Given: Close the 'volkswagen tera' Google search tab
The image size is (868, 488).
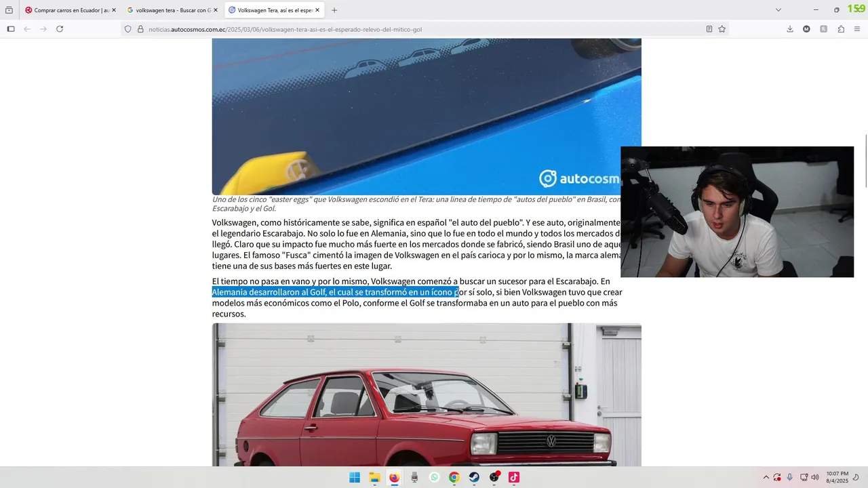Looking at the screenshot, I should pos(216,10).
